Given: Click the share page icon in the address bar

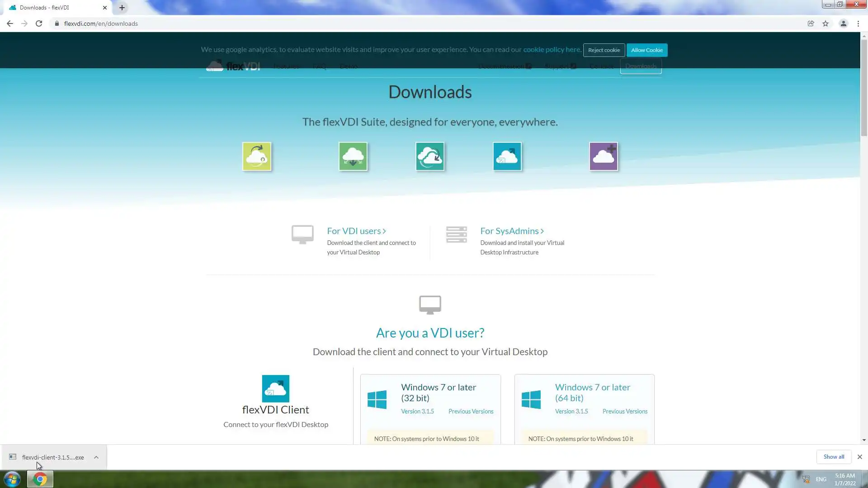Looking at the screenshot, I should [x=811, y=23].
